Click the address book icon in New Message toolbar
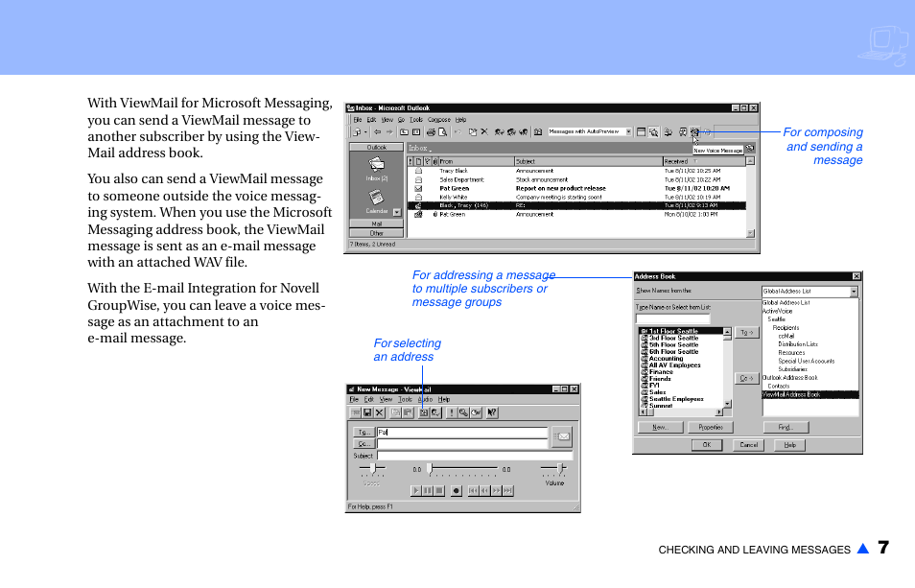This screenshot has height=588, width=915. [424, 412]
